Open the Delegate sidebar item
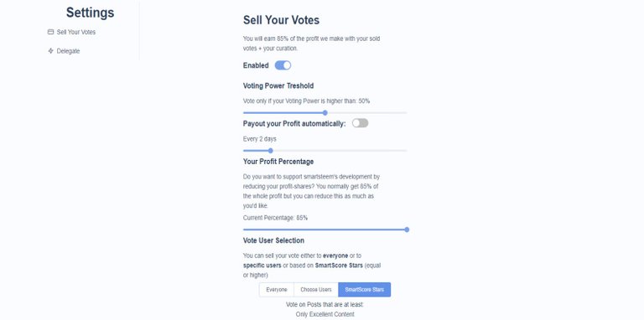 pos(64,51)
